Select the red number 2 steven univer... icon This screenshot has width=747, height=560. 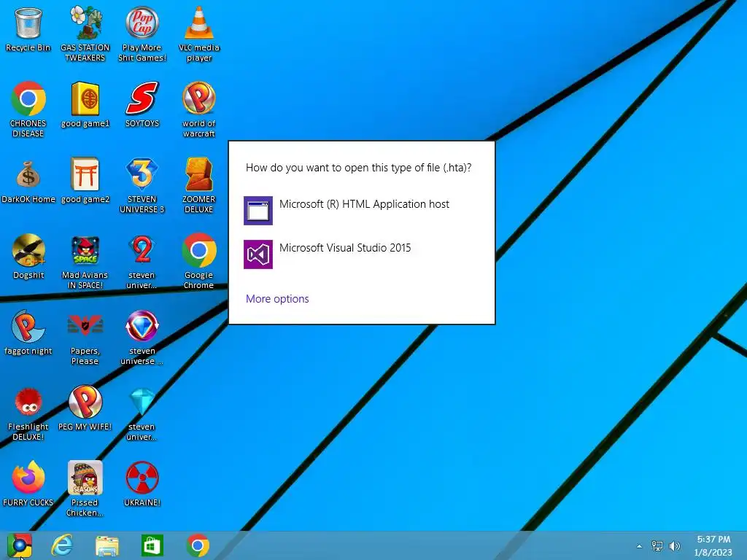(x=142, y=260)
